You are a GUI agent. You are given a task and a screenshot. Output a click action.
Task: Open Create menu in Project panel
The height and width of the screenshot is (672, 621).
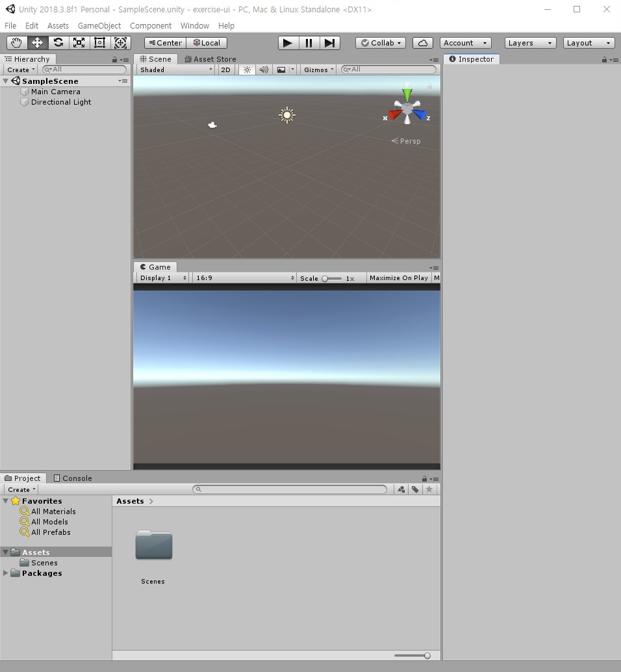coord(21,489)
